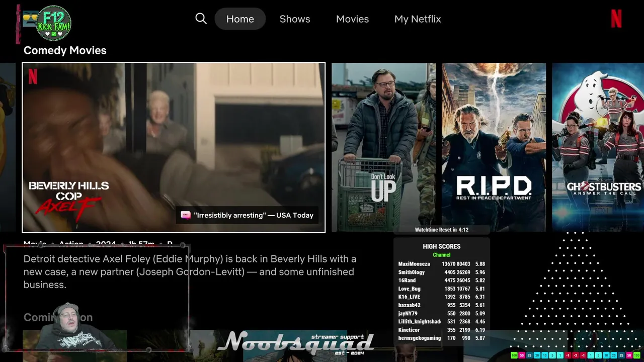Viewport: 644px width, 362px height.
Task: Click the Watchtime Reset in 4:12 label
Action: tap(441, 230)
